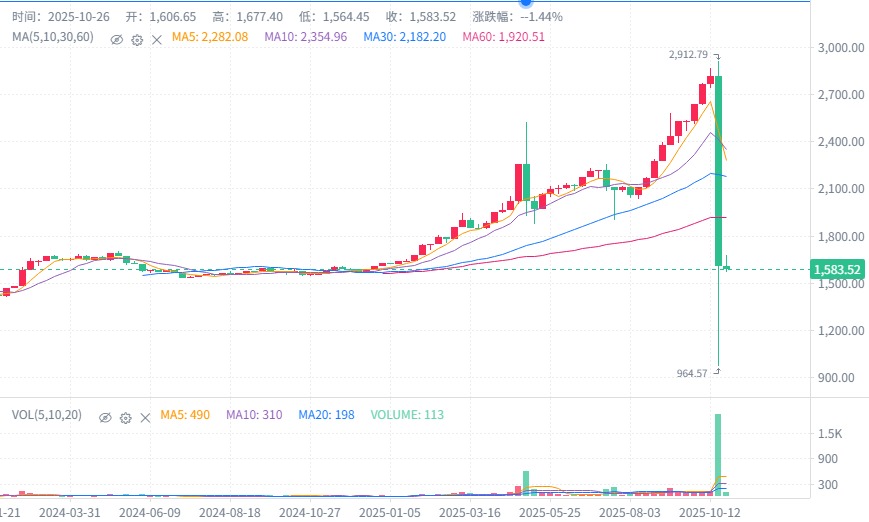Click the tallest green volume bar
869x522 pixels.
click(x=718, y=455)
